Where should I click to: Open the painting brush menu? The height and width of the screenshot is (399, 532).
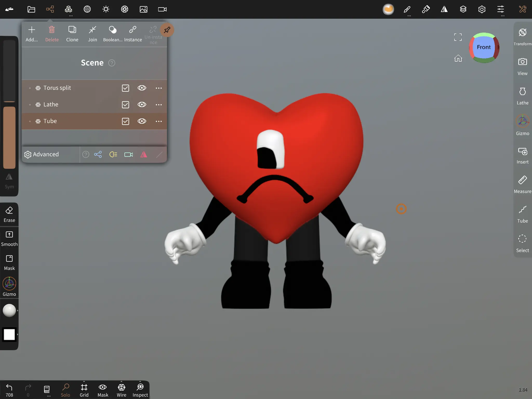coord(426,9)
